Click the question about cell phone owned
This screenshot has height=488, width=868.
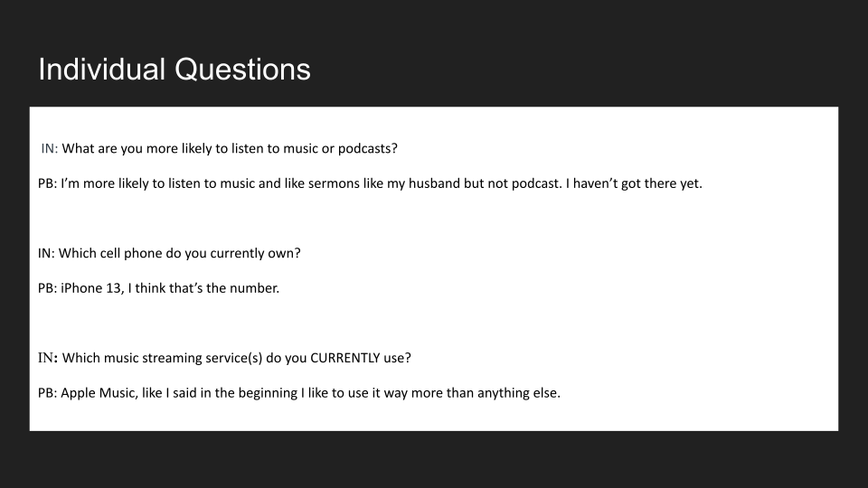[x=169, y=253]
